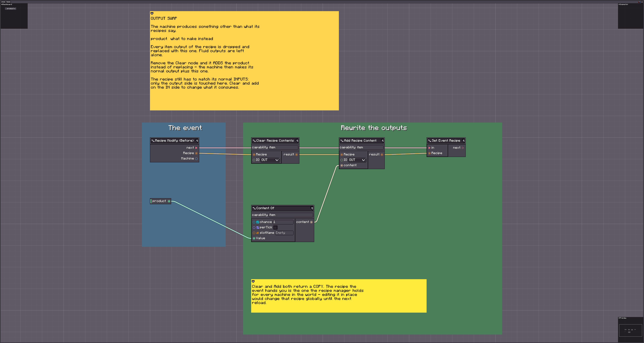Select the Clear Recipe Contents title bar

tap(275, 141)
